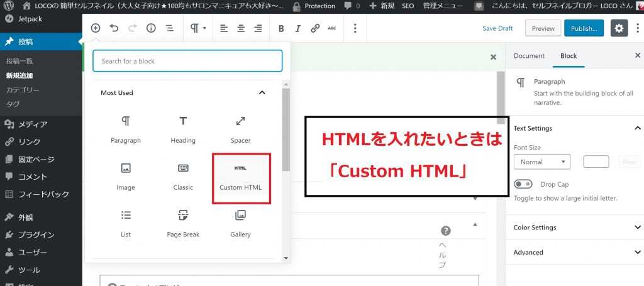Click Save Draft
The height and width of the screenshot is (286, 644).
[x=497, y=28]
